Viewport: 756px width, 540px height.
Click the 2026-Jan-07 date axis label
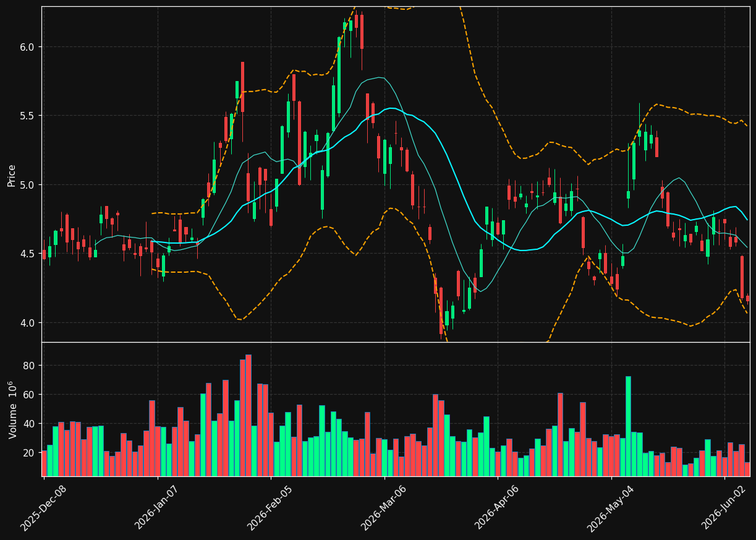pyautogui.click(x=157, y=508)
